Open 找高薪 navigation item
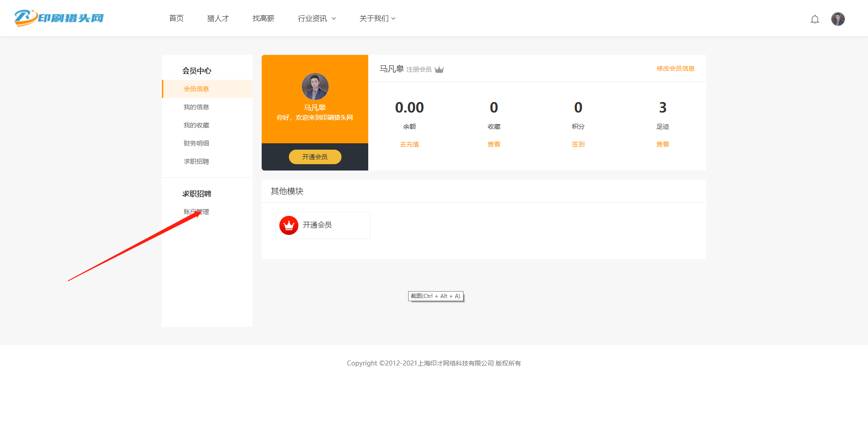Image resolution: width=868 pixels, height=429 pixels. point(263,19)
